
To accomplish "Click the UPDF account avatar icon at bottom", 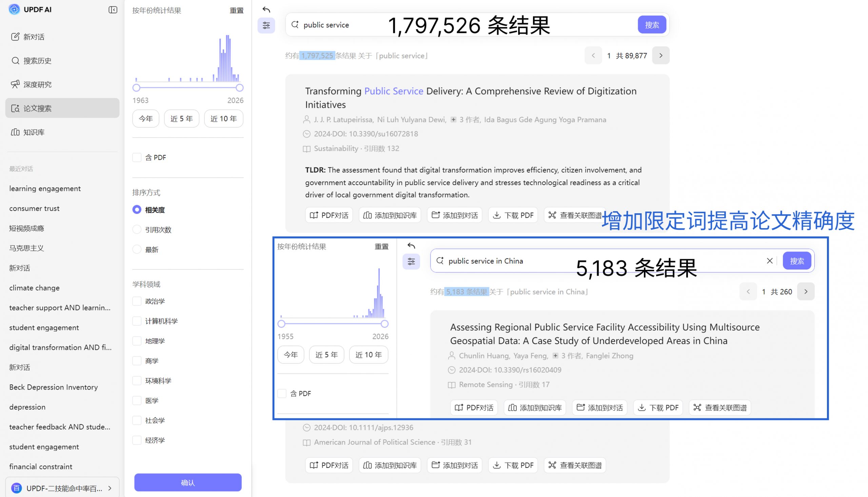I will [16, 488].
